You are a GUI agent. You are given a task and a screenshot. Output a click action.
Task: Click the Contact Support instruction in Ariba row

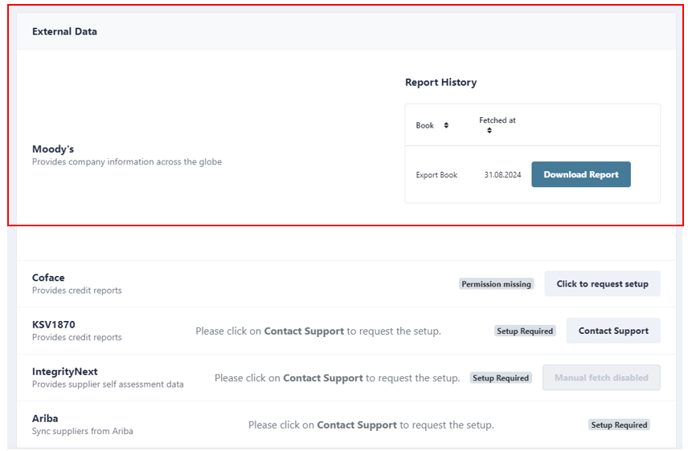pos(371,425)
